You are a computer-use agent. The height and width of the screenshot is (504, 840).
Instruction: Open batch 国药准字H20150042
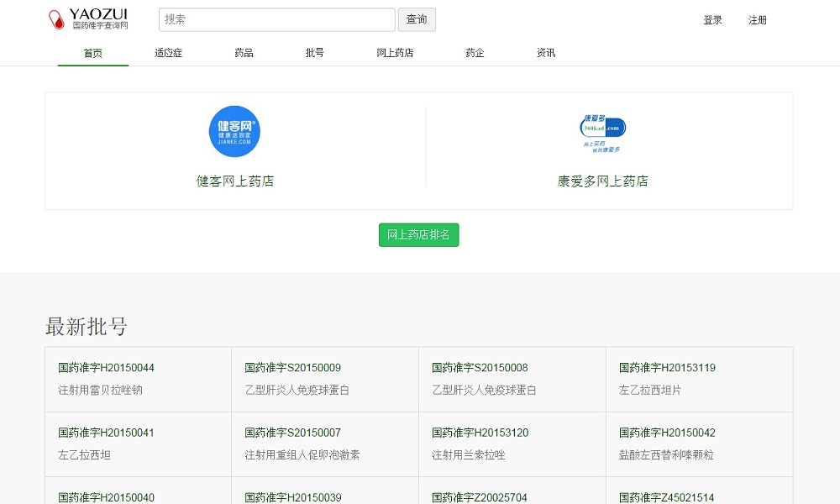[667, 433]
